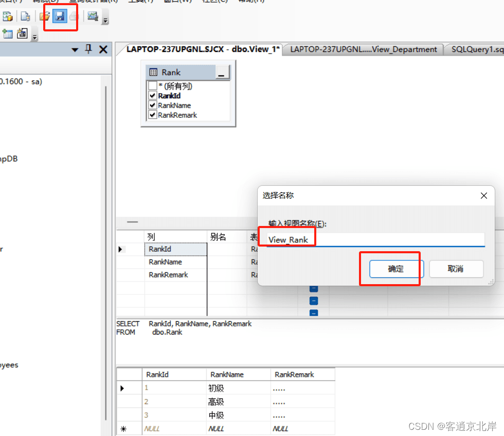Click the RankId results column header
Screen dimensions: 504x436
click(174, 375)
